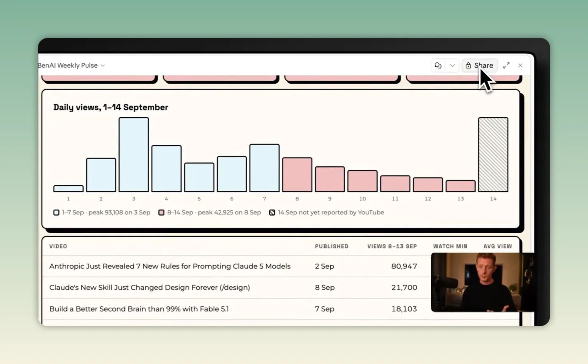
Task: Expand the panel to full screen
Action: point(506,66)
